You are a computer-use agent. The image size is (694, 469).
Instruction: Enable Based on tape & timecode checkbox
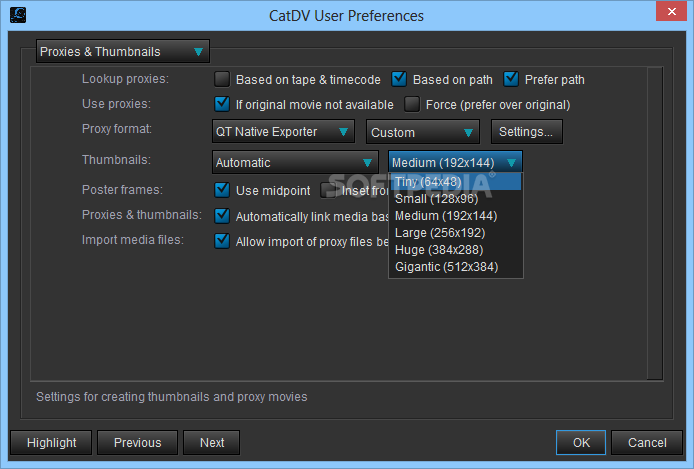pos(222,79)
